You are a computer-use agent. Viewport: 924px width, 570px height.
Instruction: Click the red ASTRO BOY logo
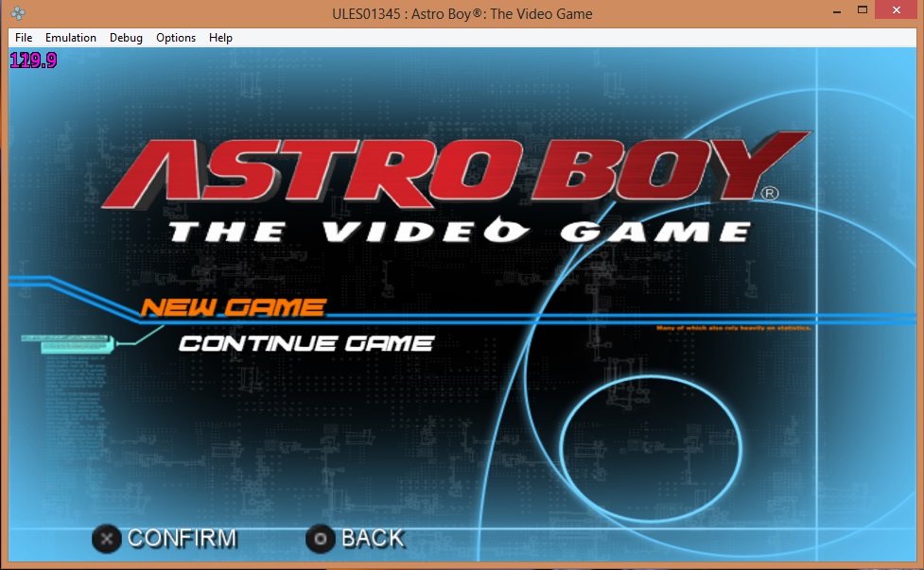[x=454, y=175]
